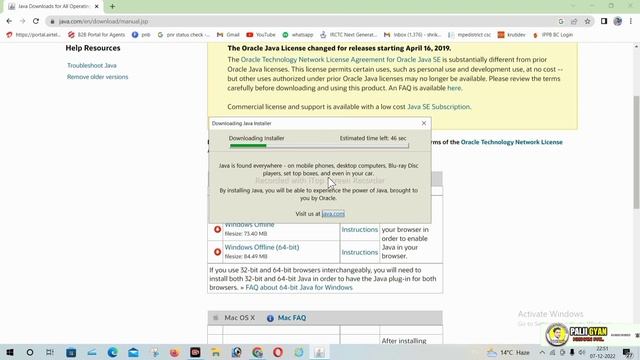Close the Downloading Java Installer dialog
The height and width of the screenshot is (360, 640).
(x=424, y=123)
